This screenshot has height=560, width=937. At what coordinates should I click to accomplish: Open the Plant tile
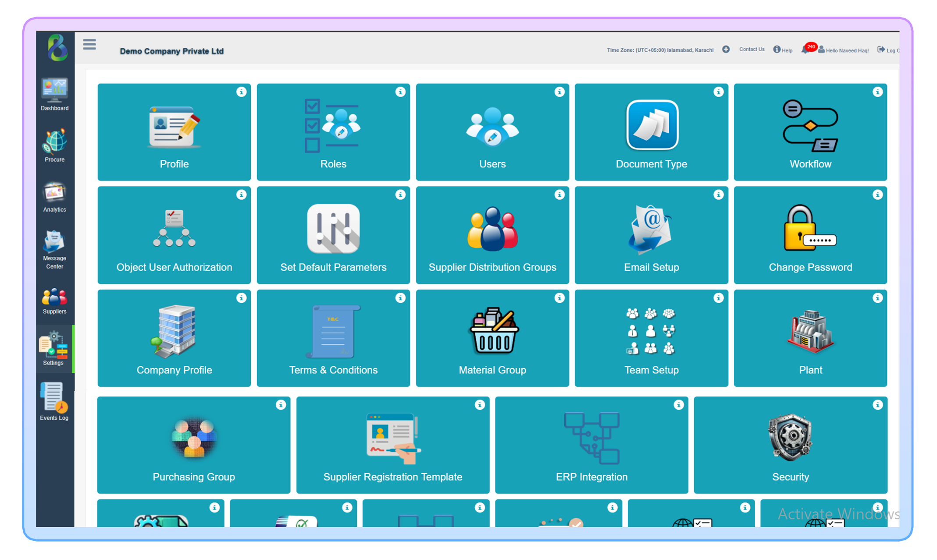[810, 338]
